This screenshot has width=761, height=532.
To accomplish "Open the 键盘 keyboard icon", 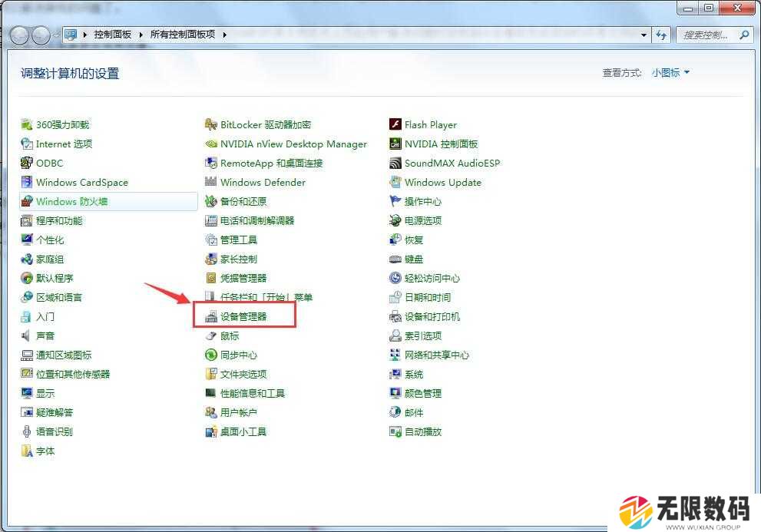I will pyautogui.click(x=395, y=259).
